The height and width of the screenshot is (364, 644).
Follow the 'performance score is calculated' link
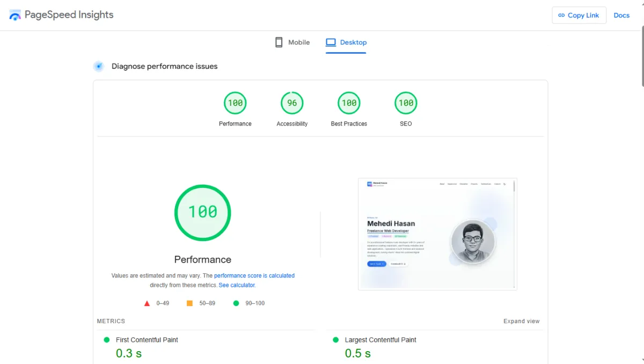click(254, 275)
